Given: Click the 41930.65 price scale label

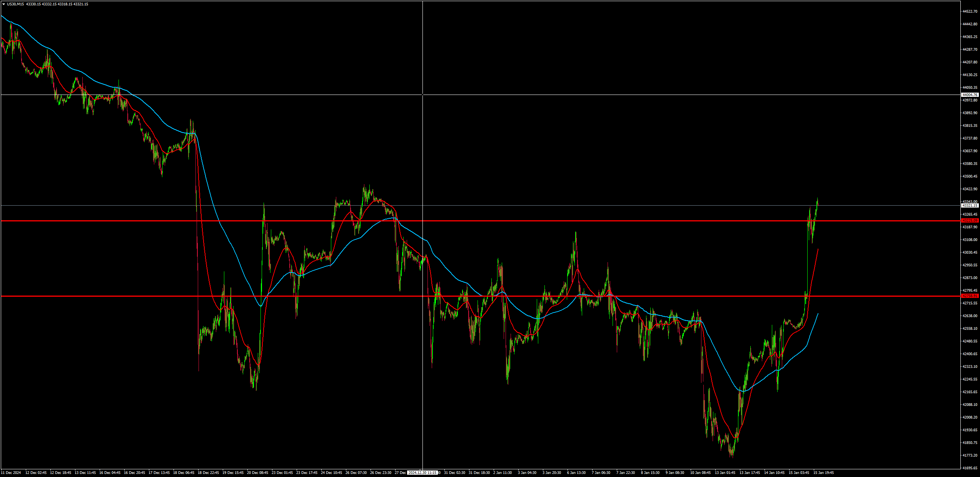Looking at the screenshot, I should [x=970, y=430].
